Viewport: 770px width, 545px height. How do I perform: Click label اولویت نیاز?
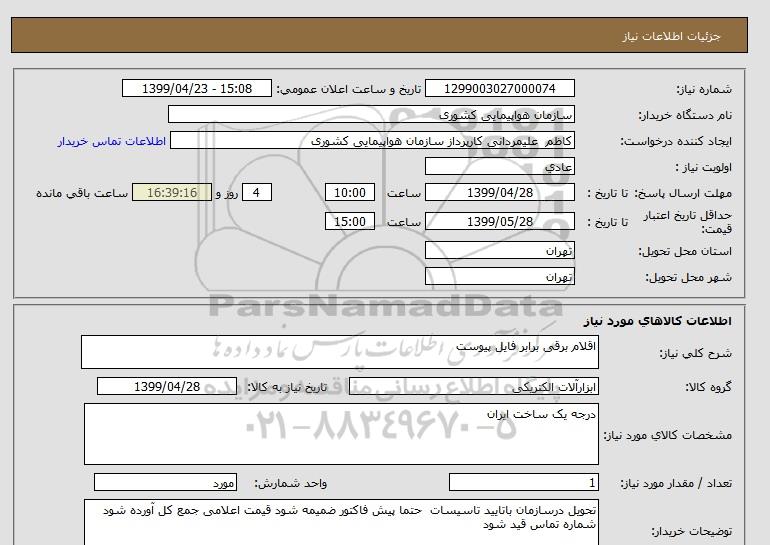[703, 167]
